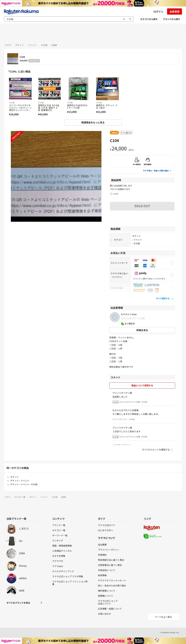Click the 紛失補償有 badge icon
Image resolution: width=186 pixels, height=644 pixels.
[148, 160]
